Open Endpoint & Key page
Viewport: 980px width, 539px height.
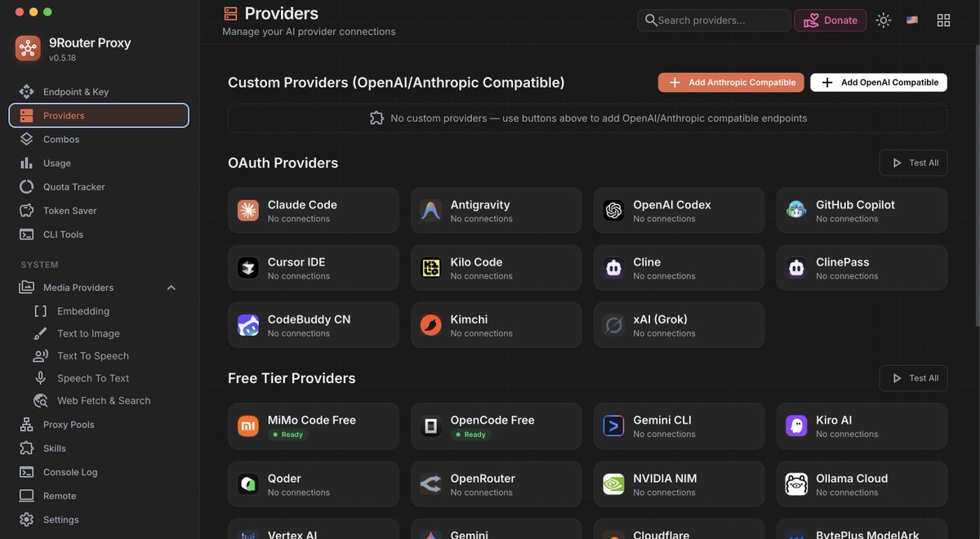(99, 91)
